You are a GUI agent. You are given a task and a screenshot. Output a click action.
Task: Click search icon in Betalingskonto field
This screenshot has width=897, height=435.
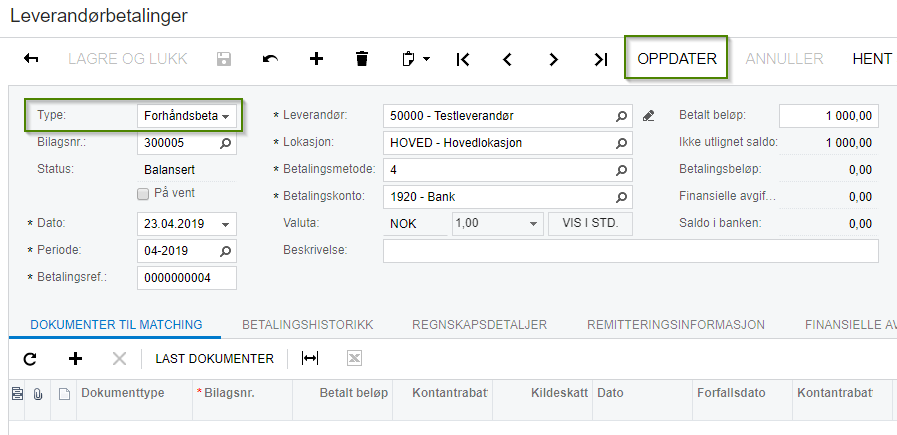coord(621,197)
